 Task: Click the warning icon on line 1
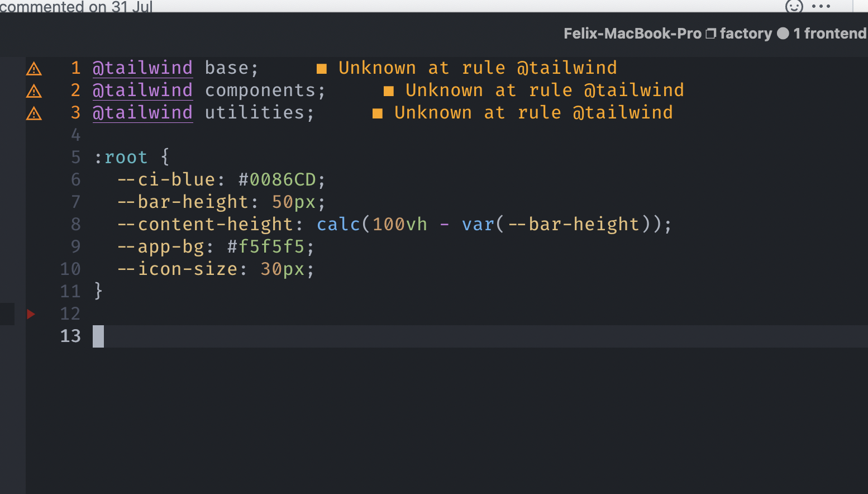(34, 68)
